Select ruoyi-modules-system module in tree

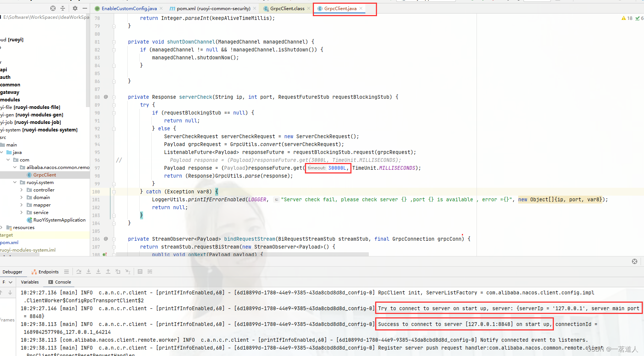tap(39, 130)
